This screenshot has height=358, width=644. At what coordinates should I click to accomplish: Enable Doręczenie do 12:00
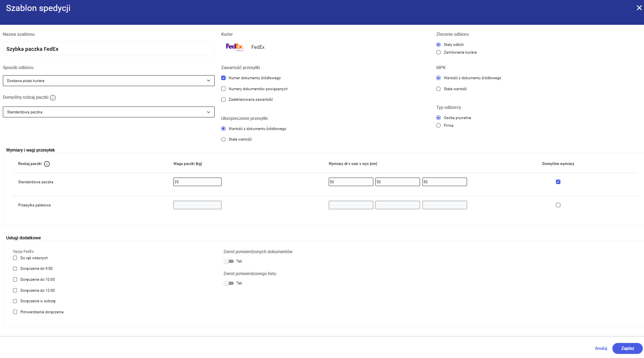(x=15, y=291)
